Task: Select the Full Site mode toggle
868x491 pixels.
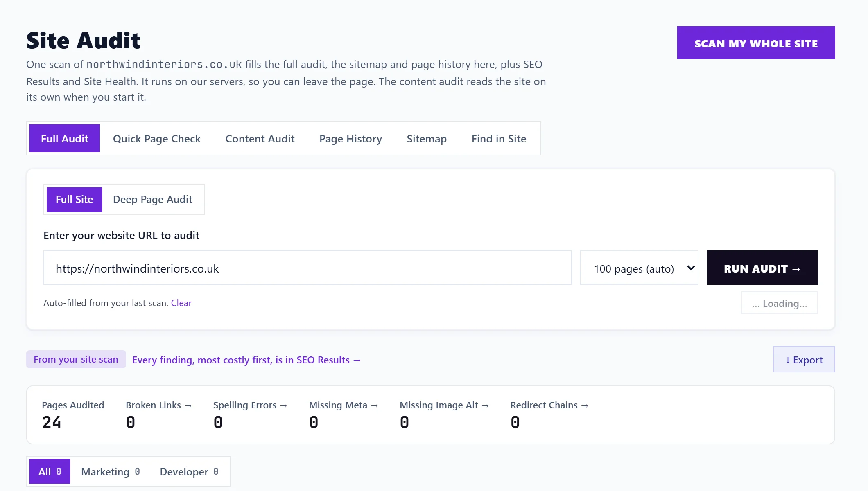Action: (75, 199)
